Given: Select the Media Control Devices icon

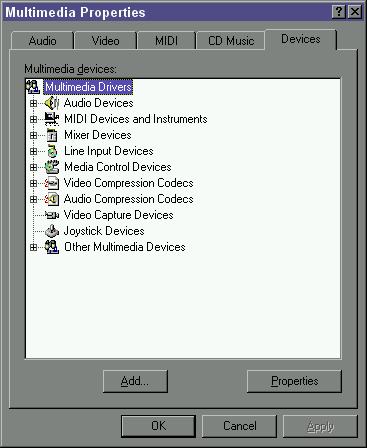Looking at the screenshot, I should pyautogui.click(x=52, y=167).
